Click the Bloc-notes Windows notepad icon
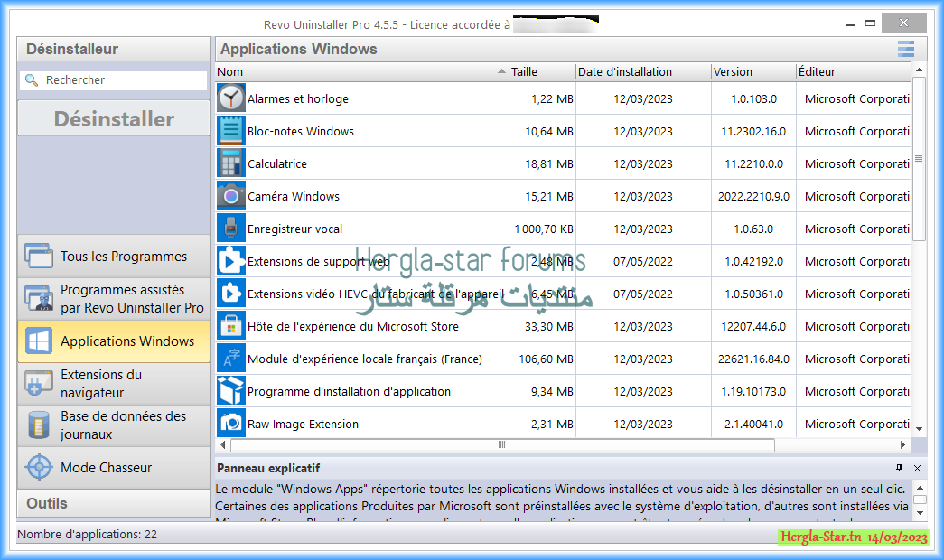This screenshot has width=944, height=560. point(231,131)
